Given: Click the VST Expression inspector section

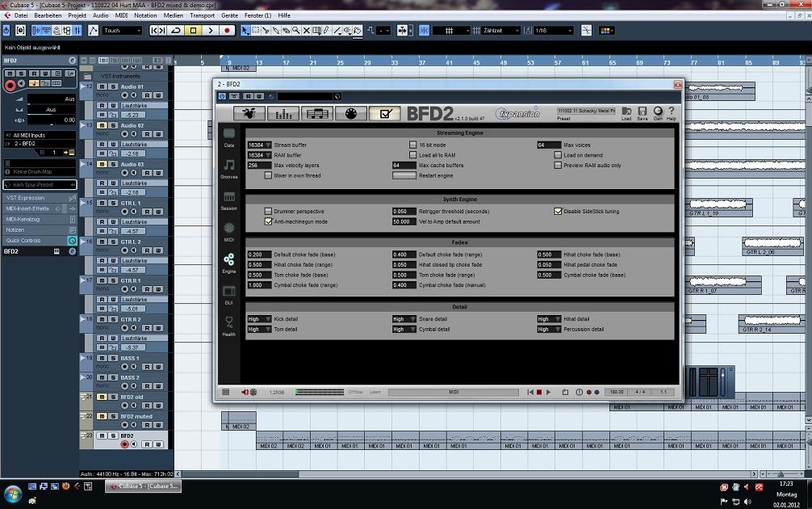Looking at the screenshot, I should pos(40,198).
